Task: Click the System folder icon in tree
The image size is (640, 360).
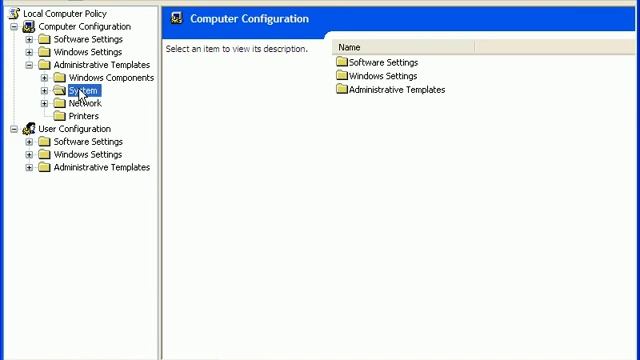Action: pos(59,90)
